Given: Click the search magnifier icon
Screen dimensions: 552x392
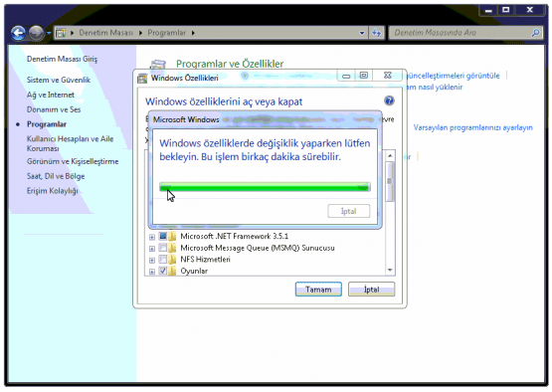Looking at the screenshot, I should pyautogui.click(x=535, y=33).
